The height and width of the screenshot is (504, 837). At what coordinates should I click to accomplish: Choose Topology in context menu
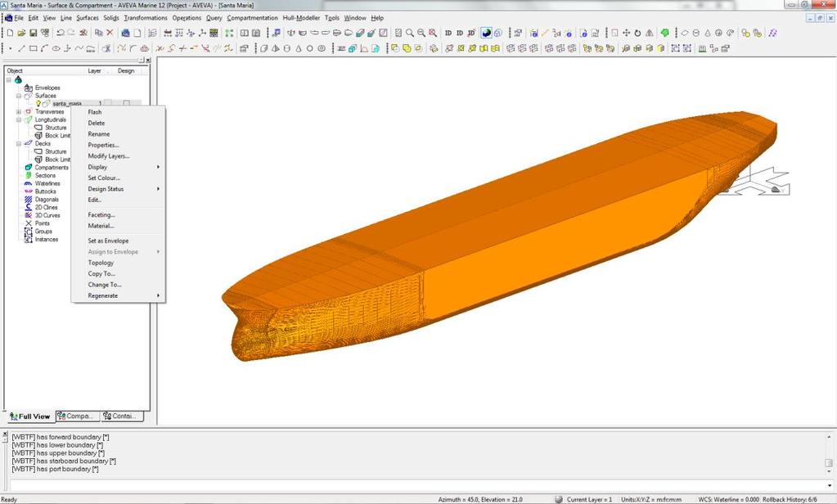pos(118,263)
